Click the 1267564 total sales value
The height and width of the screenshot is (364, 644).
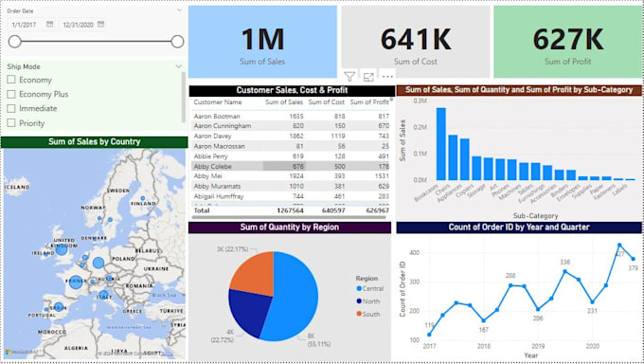[290, 210]
